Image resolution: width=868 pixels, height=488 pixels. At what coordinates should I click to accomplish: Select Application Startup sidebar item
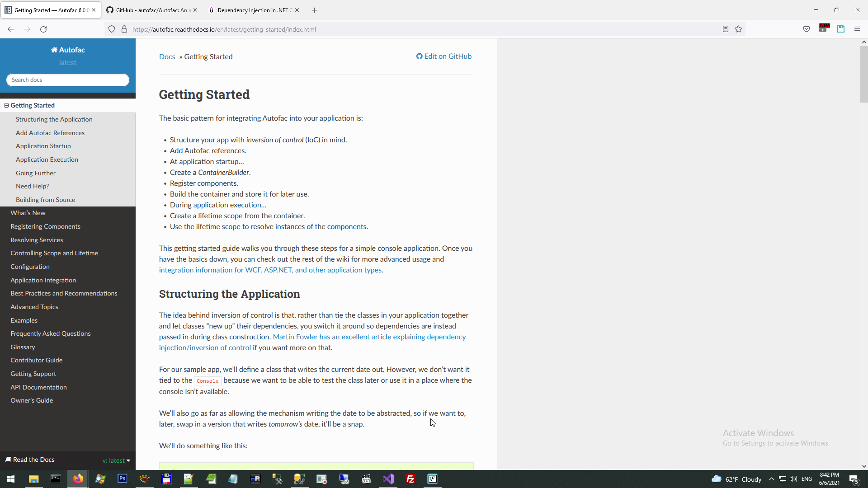click(43, 146)
